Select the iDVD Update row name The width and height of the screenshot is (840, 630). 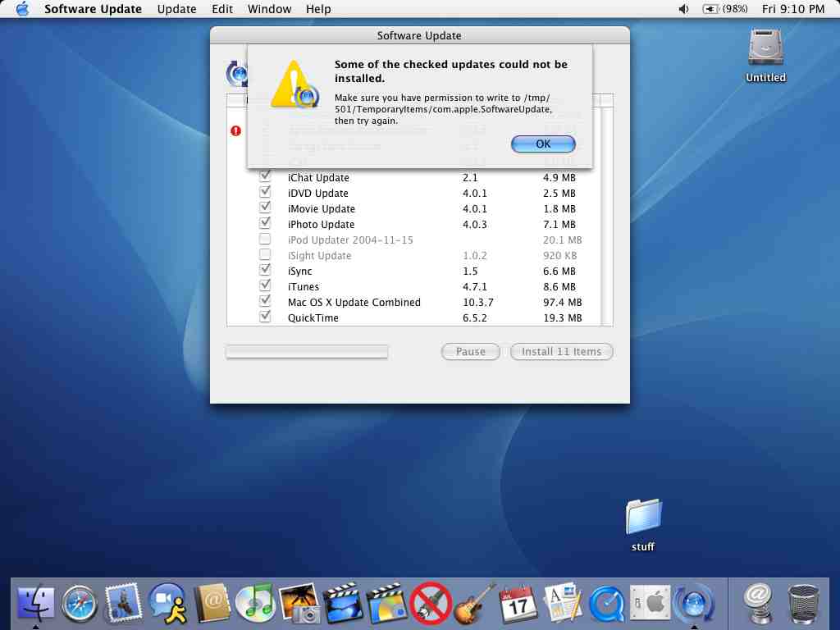(317, 193)
